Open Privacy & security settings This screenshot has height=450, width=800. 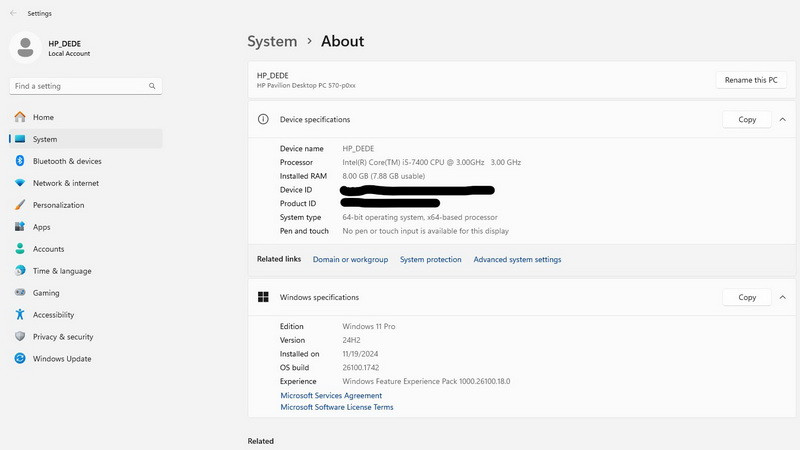point(86,336)
